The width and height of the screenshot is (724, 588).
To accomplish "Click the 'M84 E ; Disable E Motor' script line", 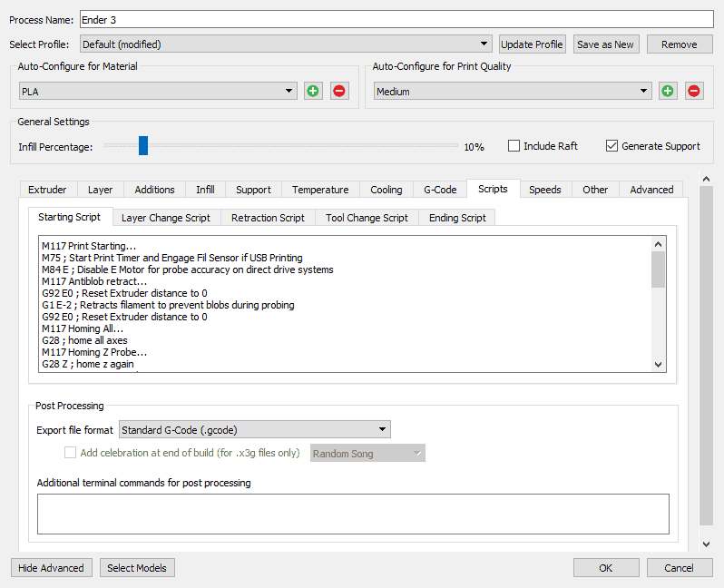I will (x=188, y=269).
